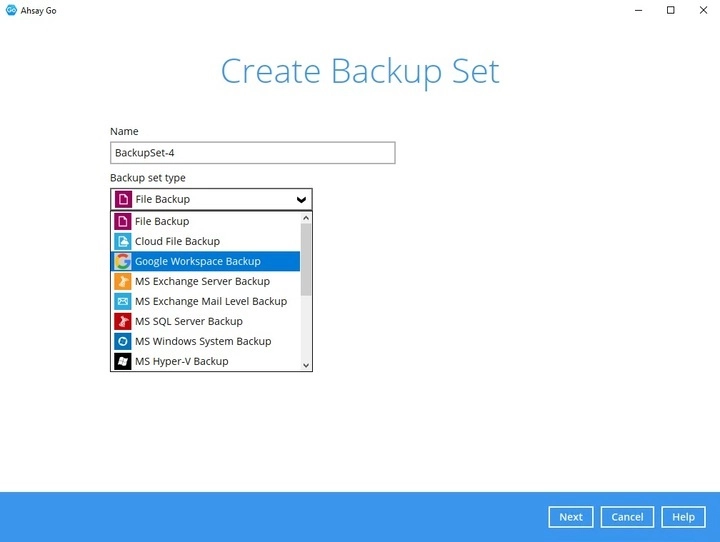720x542 pixels.
Task: Click the MS SQL Server Backup icon
Action: click(x=123, y=321)
